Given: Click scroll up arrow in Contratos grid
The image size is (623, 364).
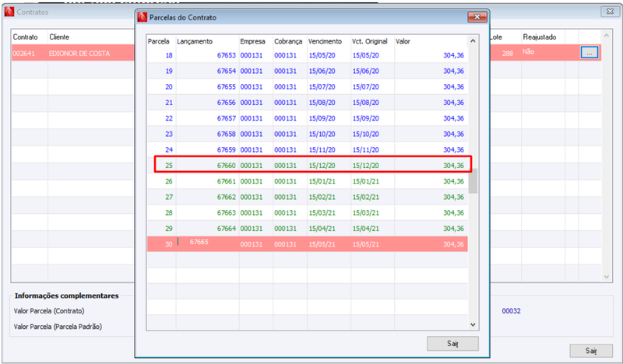Looking at the screenshot, I should [607, 36].
